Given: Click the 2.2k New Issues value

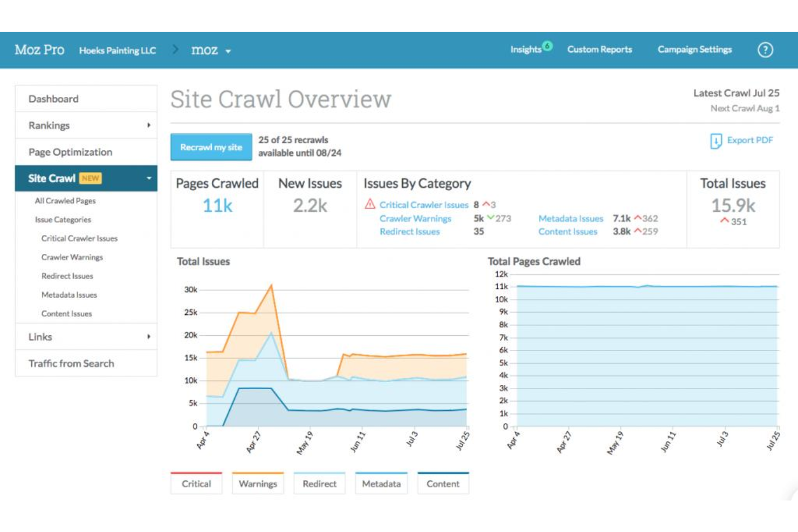Looking at the screenshot, I should click(x=310, y=205).
